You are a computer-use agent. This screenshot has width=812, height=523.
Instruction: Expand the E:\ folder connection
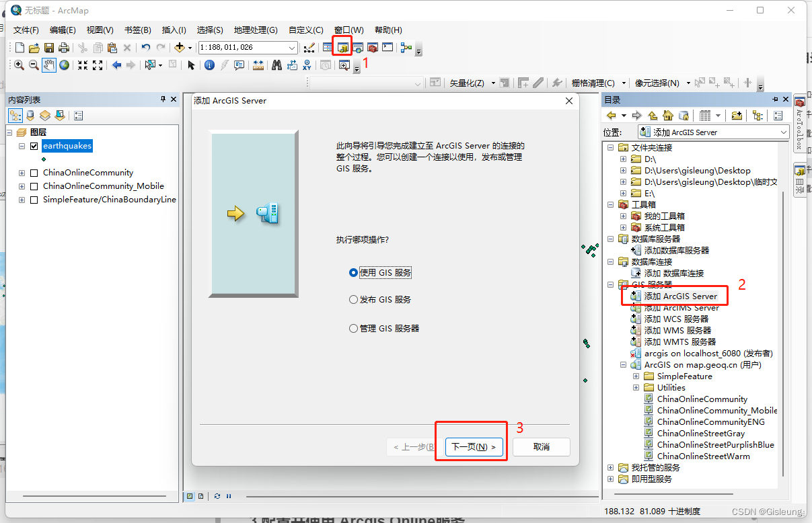[623, 194]
